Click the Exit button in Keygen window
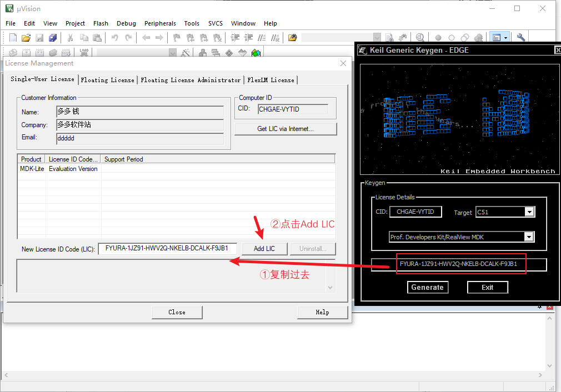This screenshot has height=392, width=561. coord(487,287)
